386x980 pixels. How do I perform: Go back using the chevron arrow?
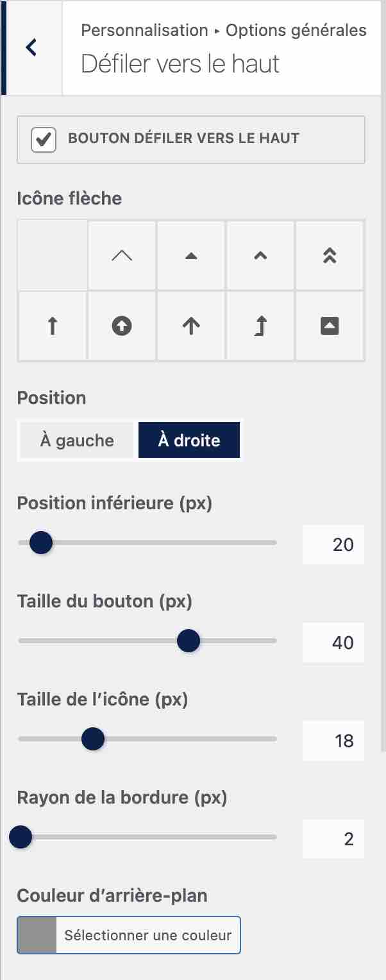pos(29,48)
